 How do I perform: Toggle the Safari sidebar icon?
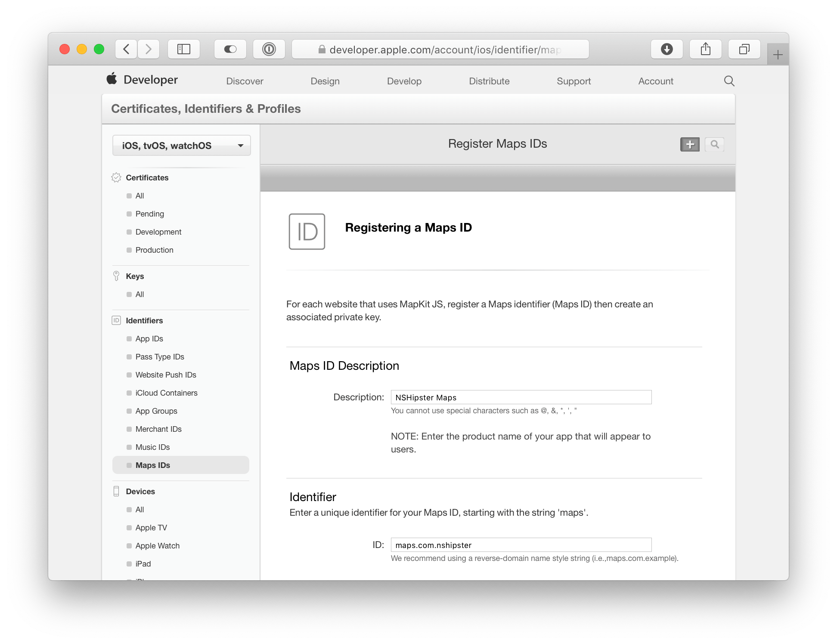[184, 49]
